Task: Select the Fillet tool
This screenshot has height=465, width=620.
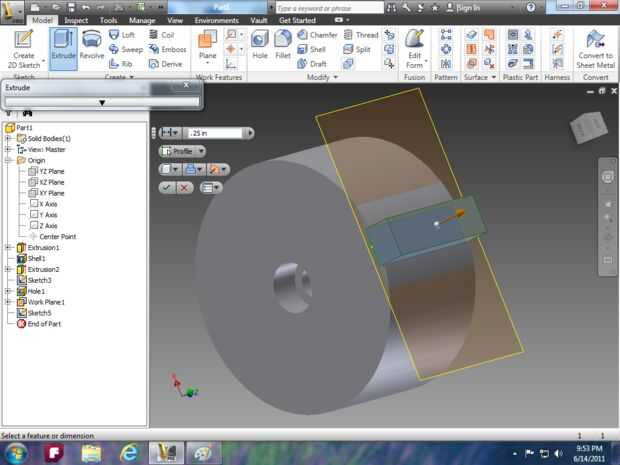Action: [283, 45]
